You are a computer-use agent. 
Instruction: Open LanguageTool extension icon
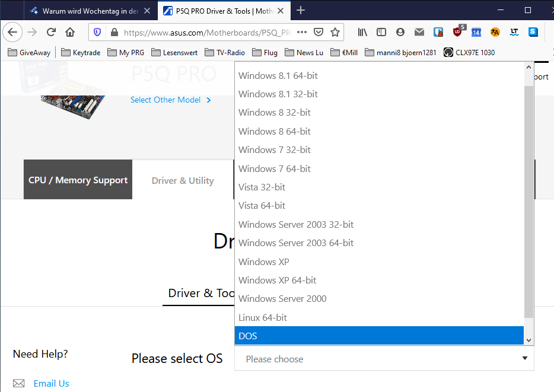[514, 32]
